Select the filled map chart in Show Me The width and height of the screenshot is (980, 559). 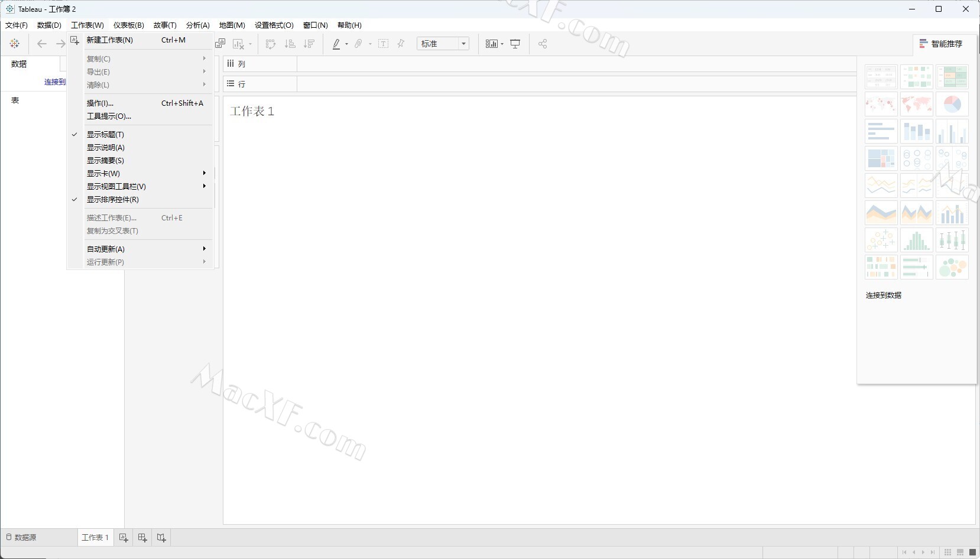pos(916,104)
